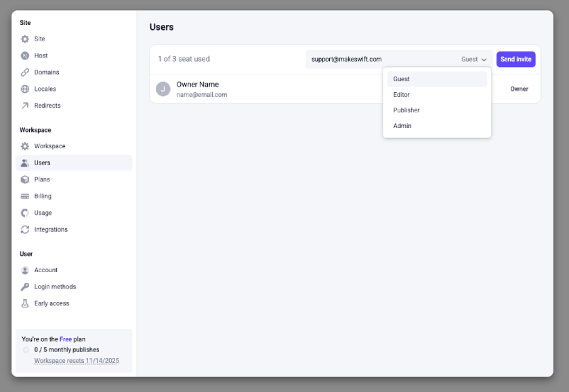Choose Publisher as the invite role
The image size is (569, 392).
406,110
